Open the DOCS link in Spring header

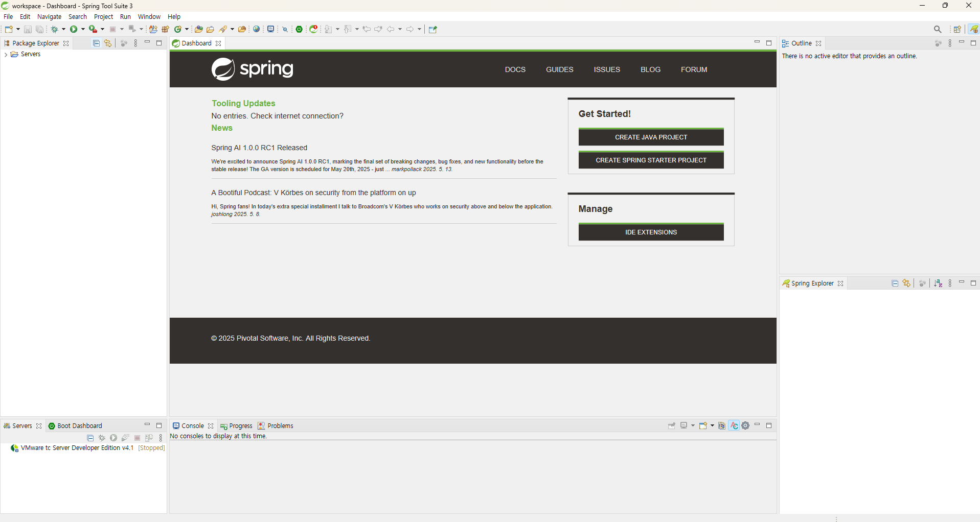coord(515,69)
